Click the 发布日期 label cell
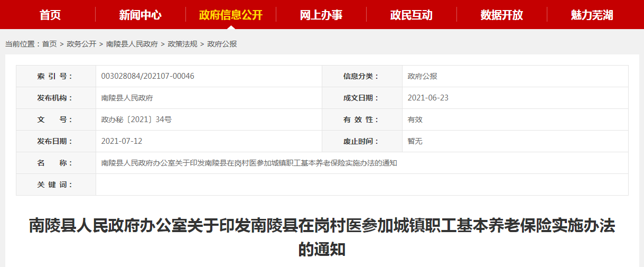The width and height of the screenshot is (644, 267). coord(56,141)
